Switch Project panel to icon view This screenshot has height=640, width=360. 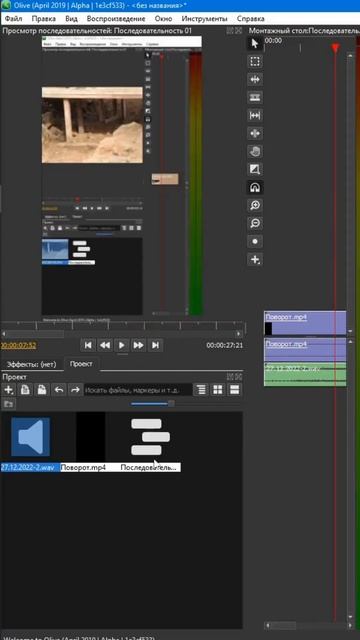tap(218, 390)
